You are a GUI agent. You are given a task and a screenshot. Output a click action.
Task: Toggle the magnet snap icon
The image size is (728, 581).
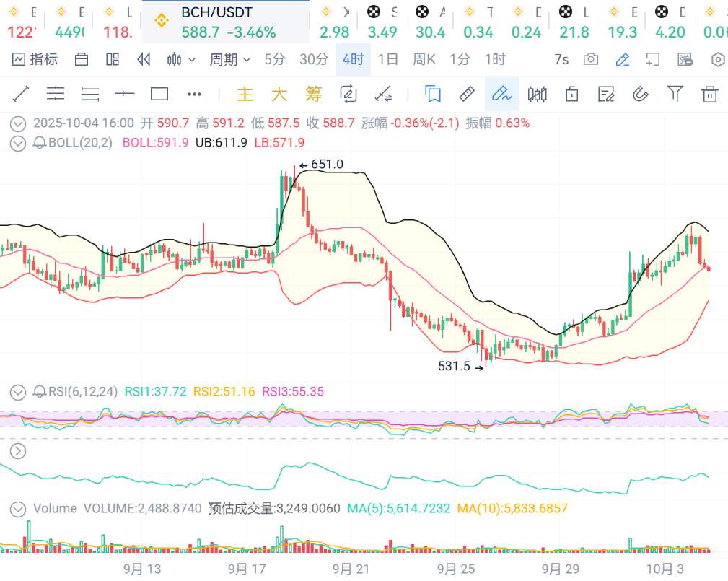click(641, 95)
